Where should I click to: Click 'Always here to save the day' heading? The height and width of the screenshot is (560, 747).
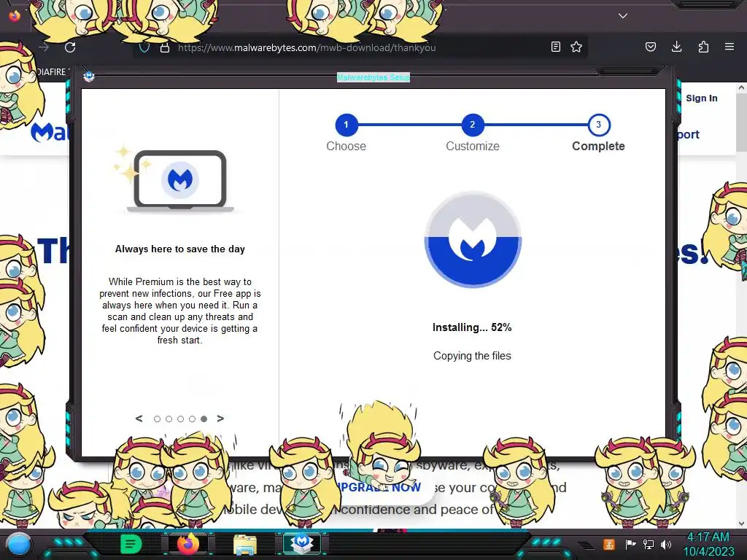[180, 249]
